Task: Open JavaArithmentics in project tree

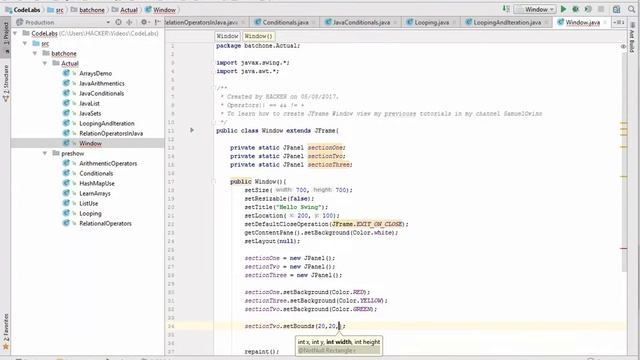Action: [102, 83]
